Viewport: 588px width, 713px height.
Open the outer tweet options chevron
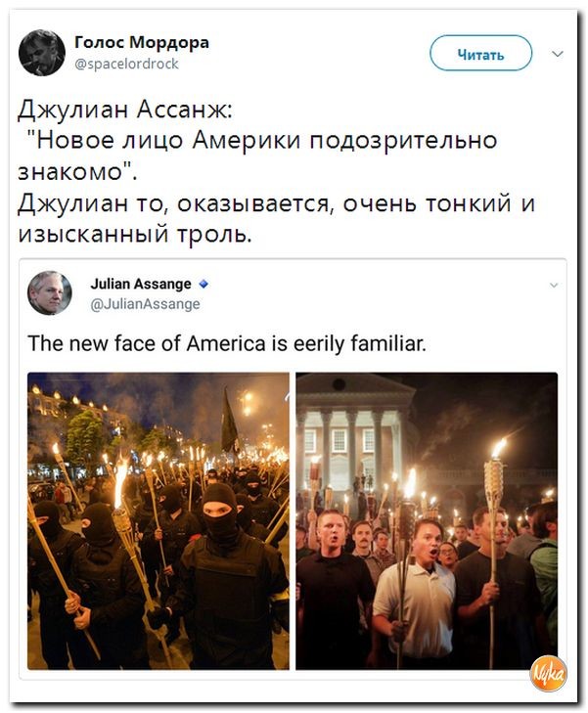(558, 54)
